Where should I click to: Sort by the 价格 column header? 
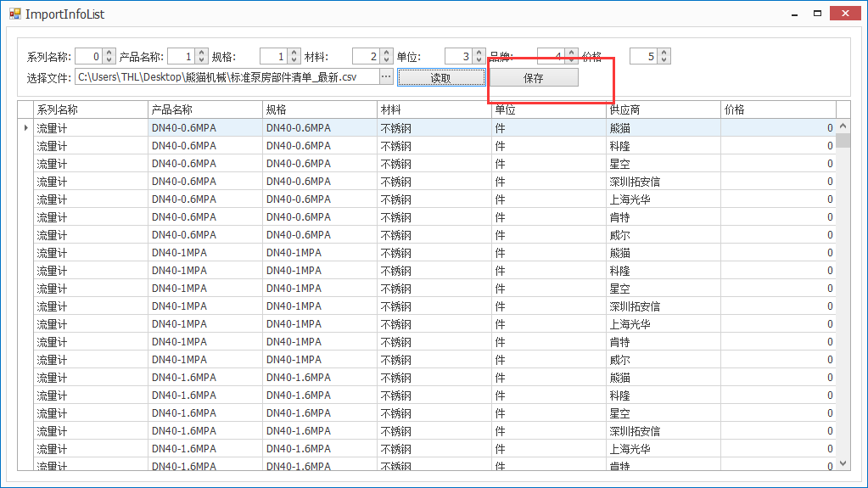click(778, 109)
